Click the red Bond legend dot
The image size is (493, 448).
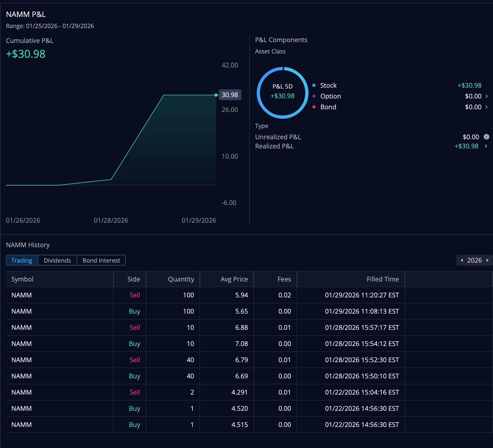tap(314, 107)
